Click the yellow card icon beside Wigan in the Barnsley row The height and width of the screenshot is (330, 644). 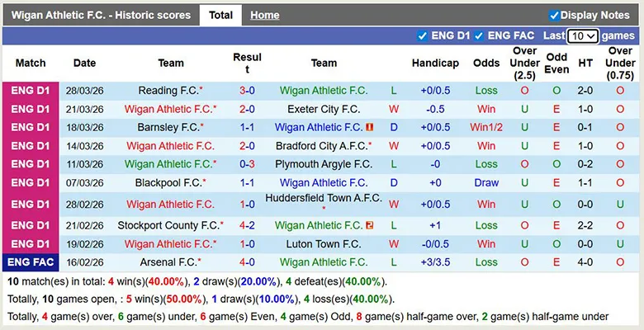pos(369,128)
